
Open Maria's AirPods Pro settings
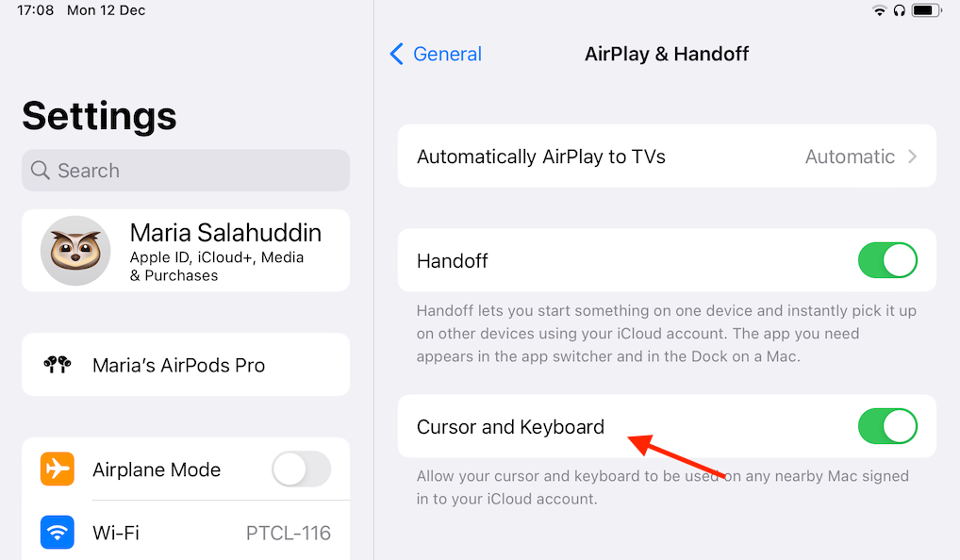coord(186,365)
